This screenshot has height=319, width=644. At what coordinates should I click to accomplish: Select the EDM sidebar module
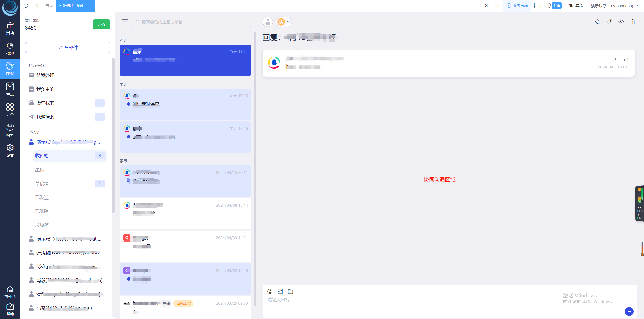[x=10, y=69]
